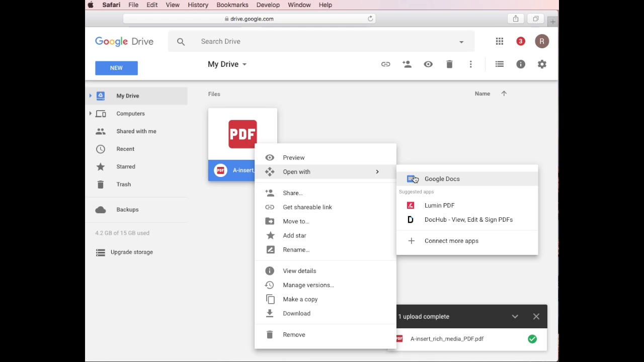Click the Safari show tabs icon

coord(536,19)
